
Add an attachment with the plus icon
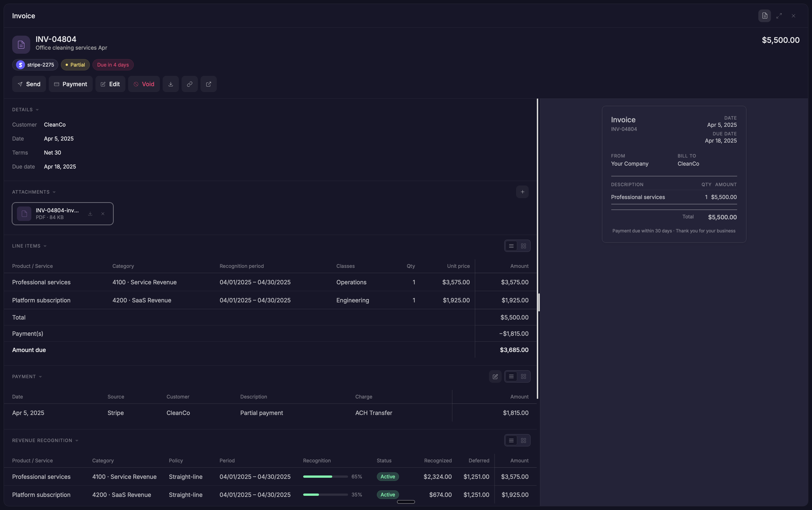point(522,192)
